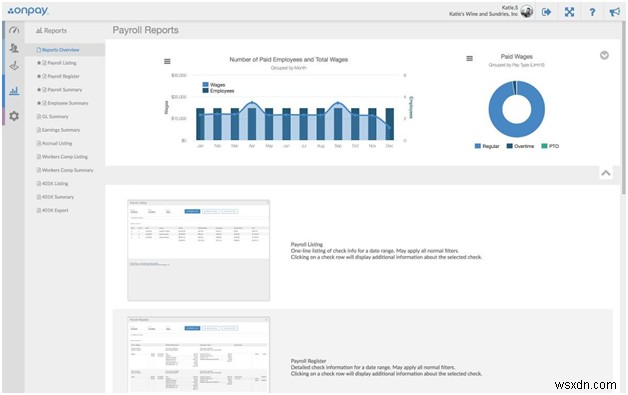
Task: Open the Payroll Register preview thumbnail
Action: pos(199,355)
